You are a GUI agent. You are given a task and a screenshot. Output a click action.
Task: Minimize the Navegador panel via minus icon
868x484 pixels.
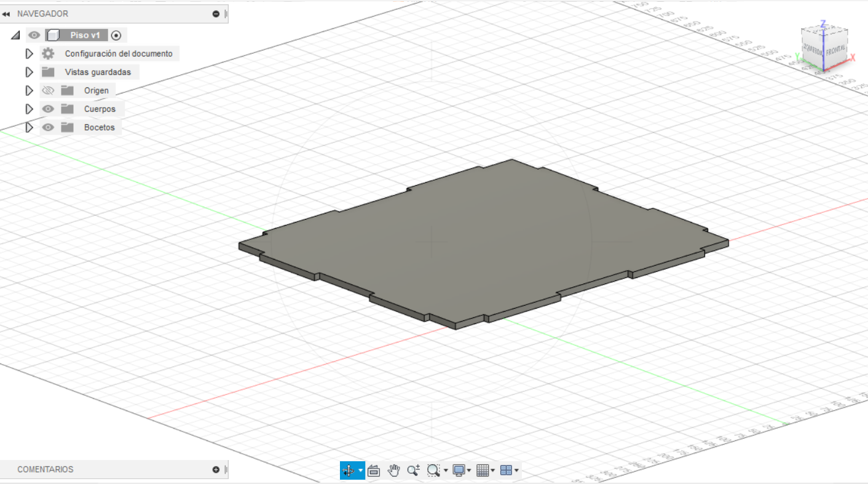[216, 14]
